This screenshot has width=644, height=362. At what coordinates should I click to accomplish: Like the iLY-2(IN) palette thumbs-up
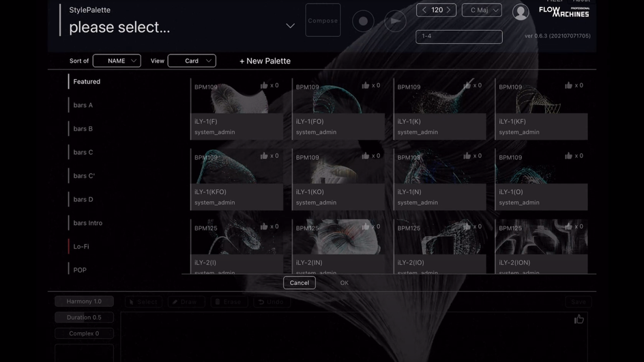tap(365, 226)
